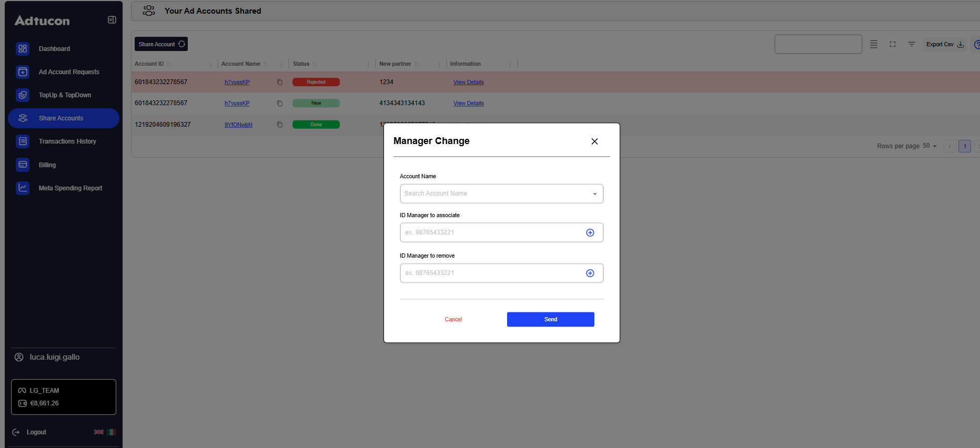Copy account name in the Rejected row
980x448 pixels.
[280, 82]
